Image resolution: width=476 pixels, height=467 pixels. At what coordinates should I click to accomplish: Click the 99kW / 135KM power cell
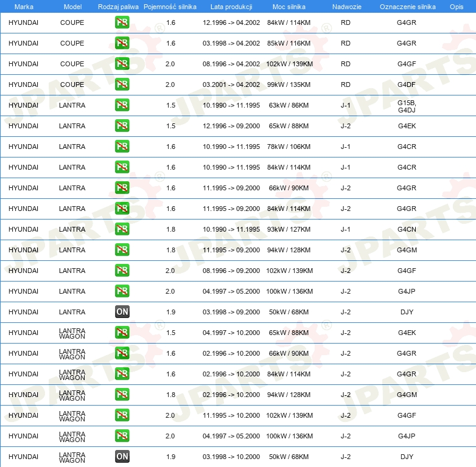pyautogui.click(x=289, y=85)
